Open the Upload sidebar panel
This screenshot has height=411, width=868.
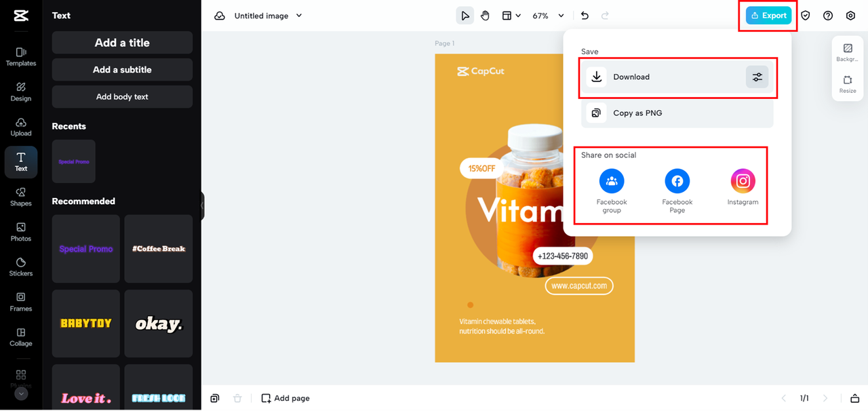21,127
